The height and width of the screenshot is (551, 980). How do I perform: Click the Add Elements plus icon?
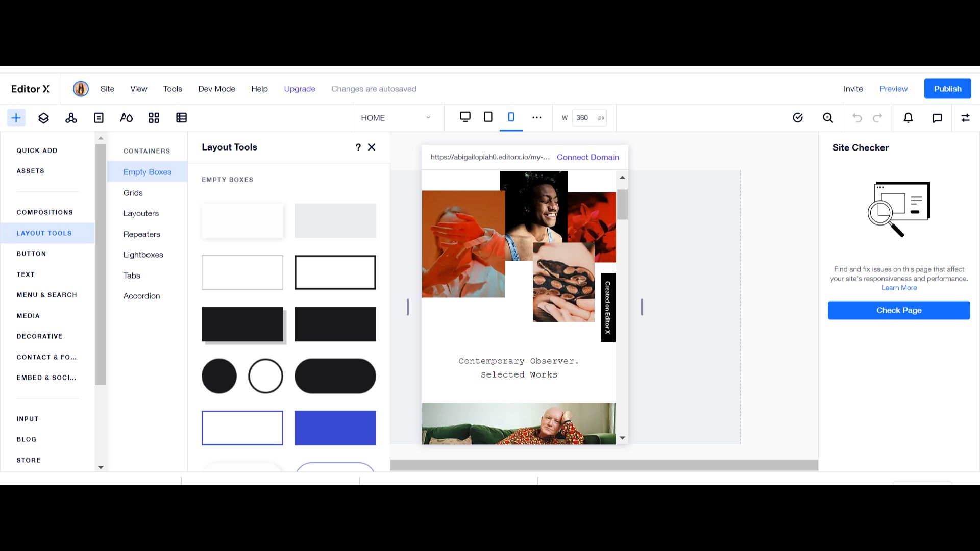[16, 118]
